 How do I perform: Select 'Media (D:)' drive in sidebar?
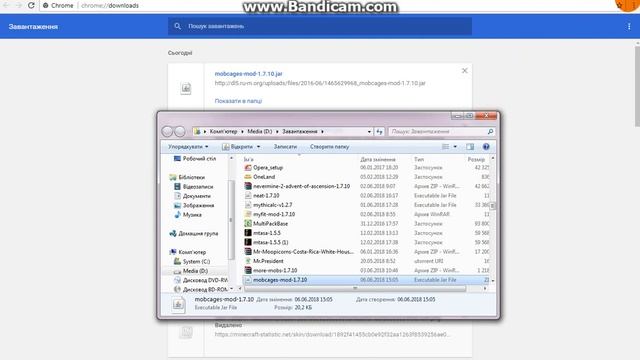click(191, 271)
